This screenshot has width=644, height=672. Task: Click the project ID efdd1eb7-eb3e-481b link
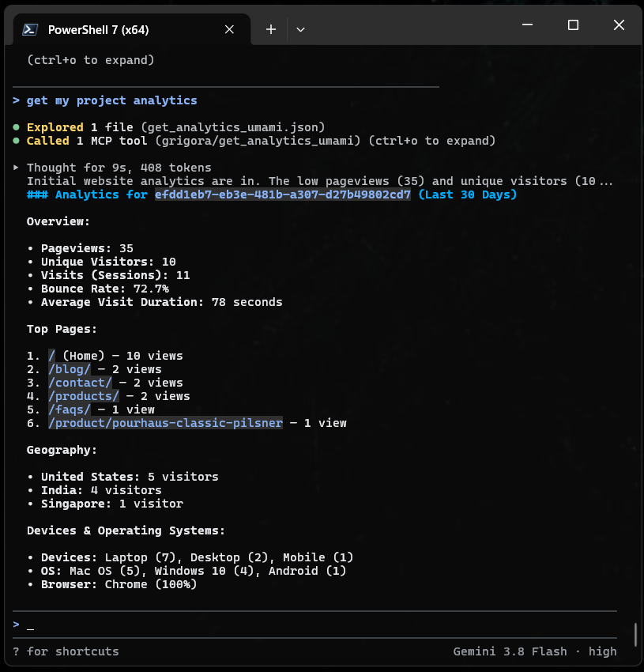point(283,194)
